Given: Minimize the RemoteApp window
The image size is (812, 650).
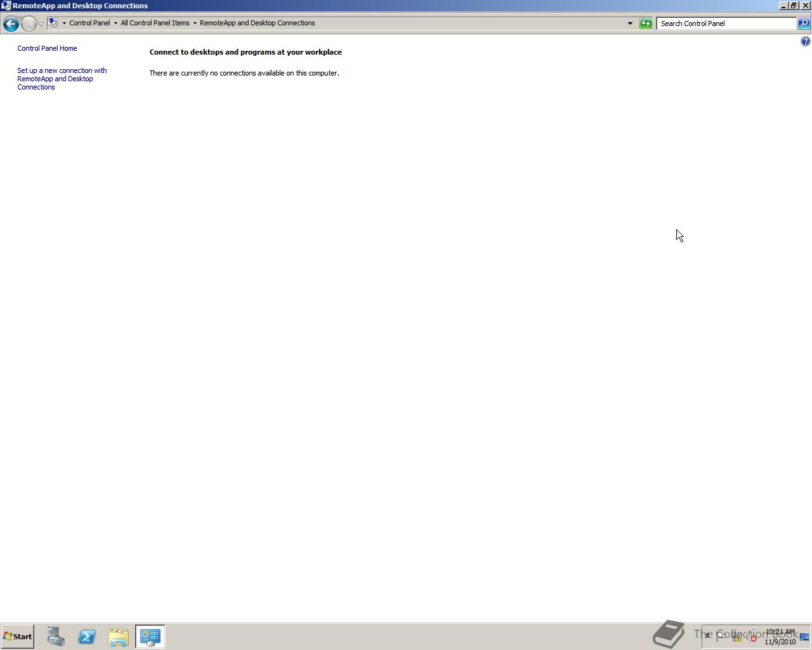Looking at the screenshot, I should click(783, 6).
